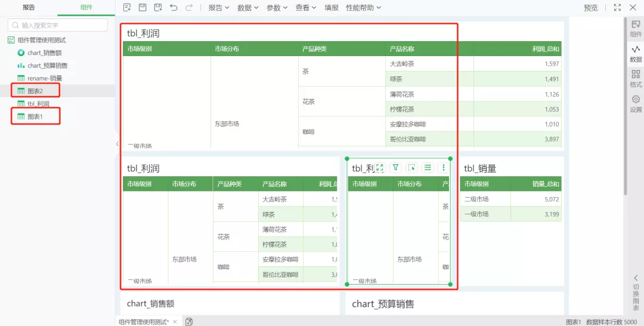Click the tbl_销量 table title
This screenshot has height=326, width=644.
point(480,168)
